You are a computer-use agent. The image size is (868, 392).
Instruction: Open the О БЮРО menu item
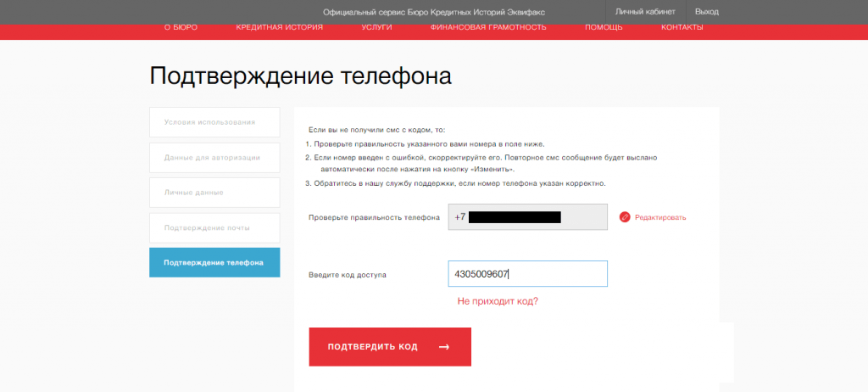[181, 27]
